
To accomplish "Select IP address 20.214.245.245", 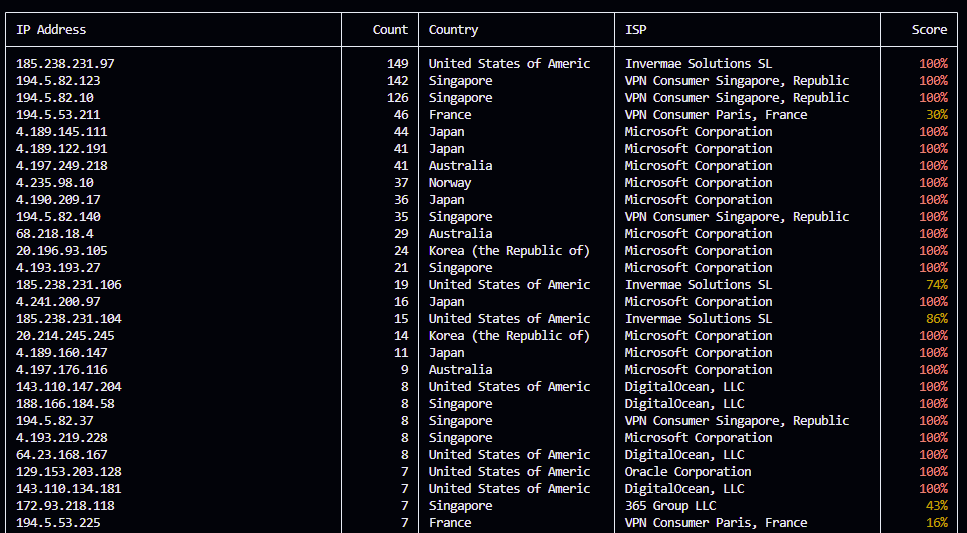I will click(x=65, y=336).
